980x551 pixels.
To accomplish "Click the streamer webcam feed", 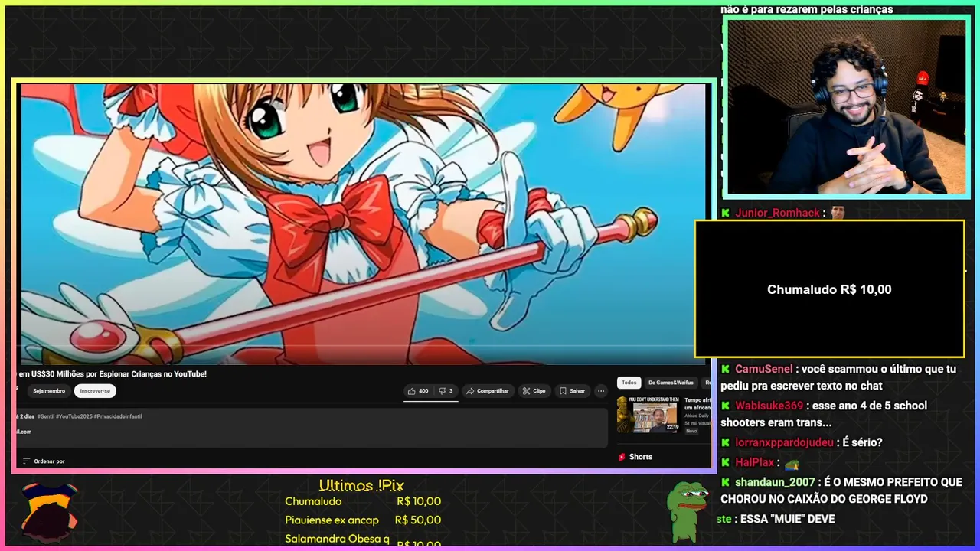I will 846,107.
